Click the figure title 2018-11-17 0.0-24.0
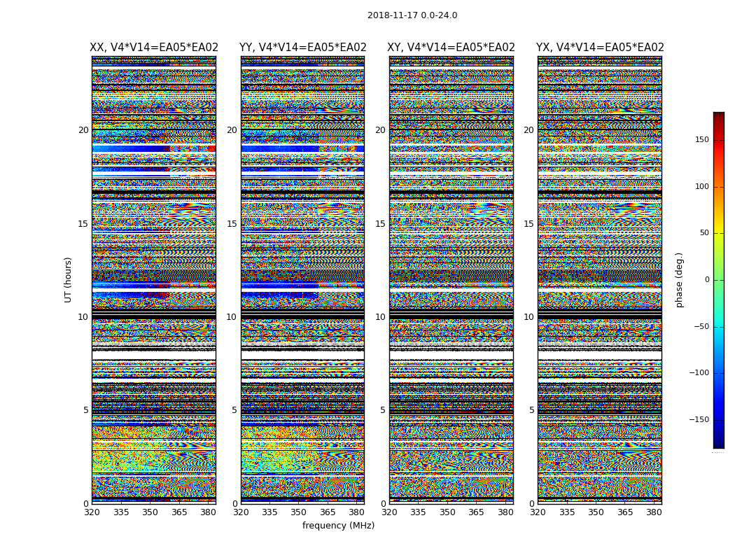735x560 pixels. coord(412,15)
